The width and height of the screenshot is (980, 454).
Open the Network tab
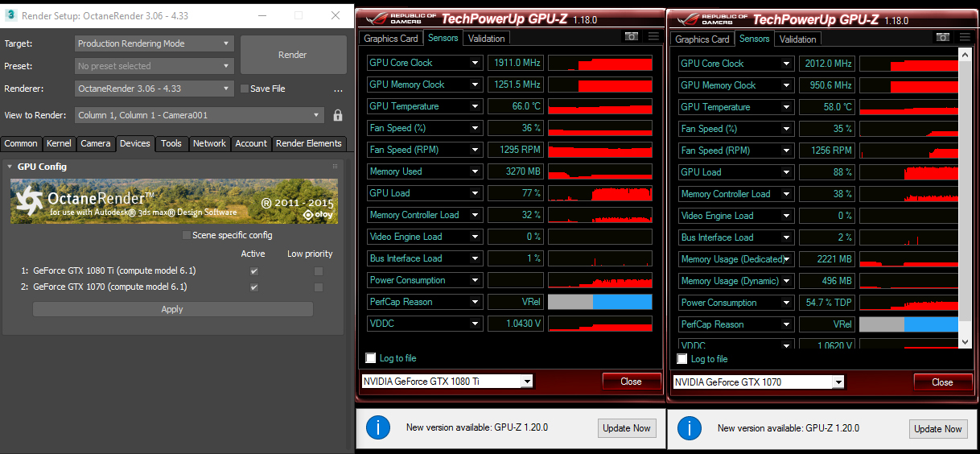click(x=209, y=143)
